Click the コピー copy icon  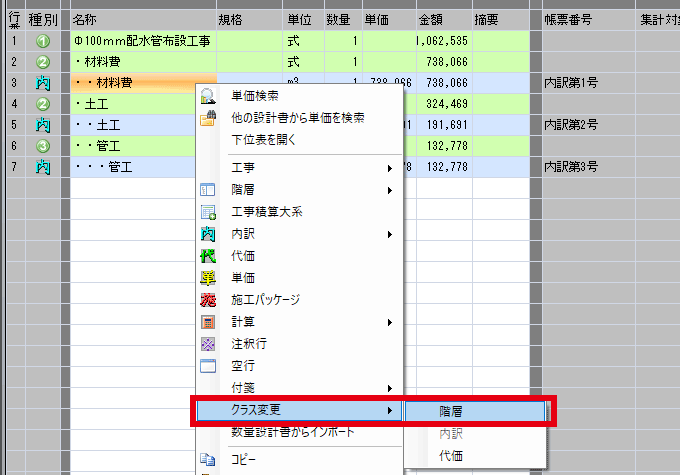(208, 460)
